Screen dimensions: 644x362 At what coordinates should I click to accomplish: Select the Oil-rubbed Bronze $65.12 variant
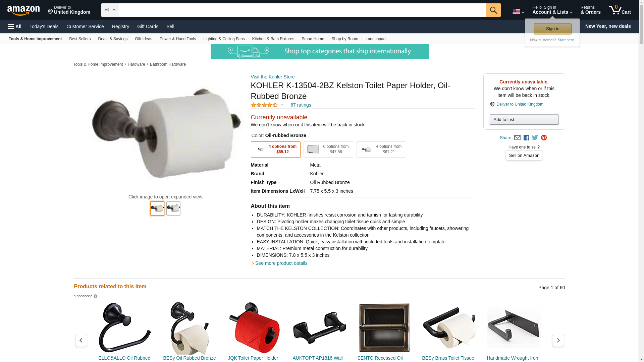coord(276,149)
